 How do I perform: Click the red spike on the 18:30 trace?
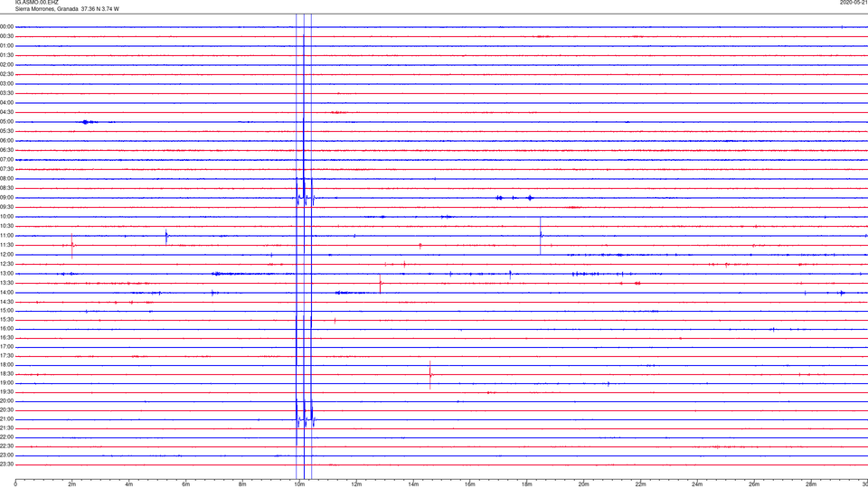[x=430, y=374]
